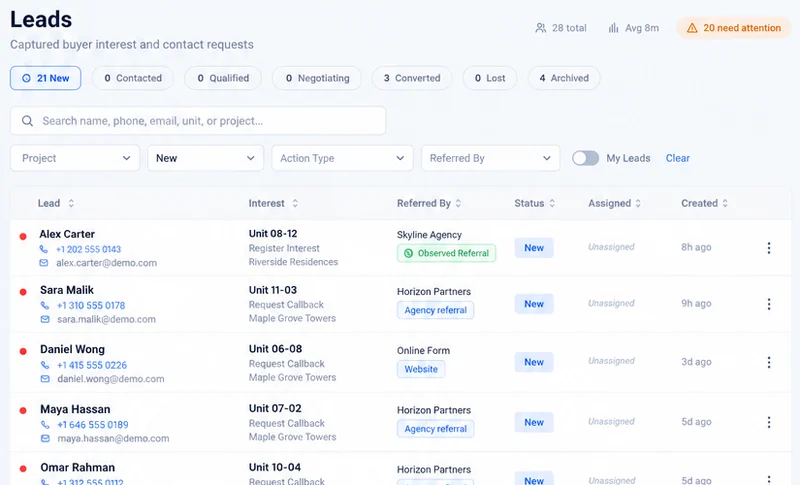Click the Sara Malik lead name

[67, 290]
